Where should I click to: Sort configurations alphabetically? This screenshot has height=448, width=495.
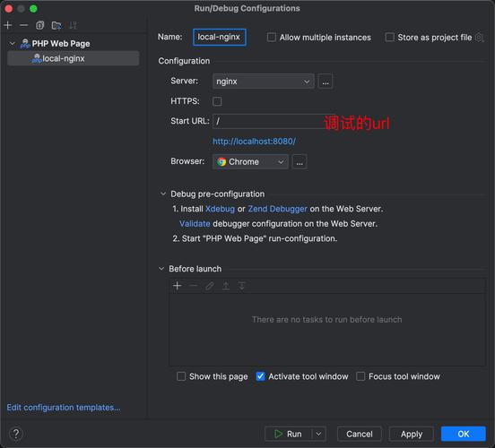click(x=73, y=25)
